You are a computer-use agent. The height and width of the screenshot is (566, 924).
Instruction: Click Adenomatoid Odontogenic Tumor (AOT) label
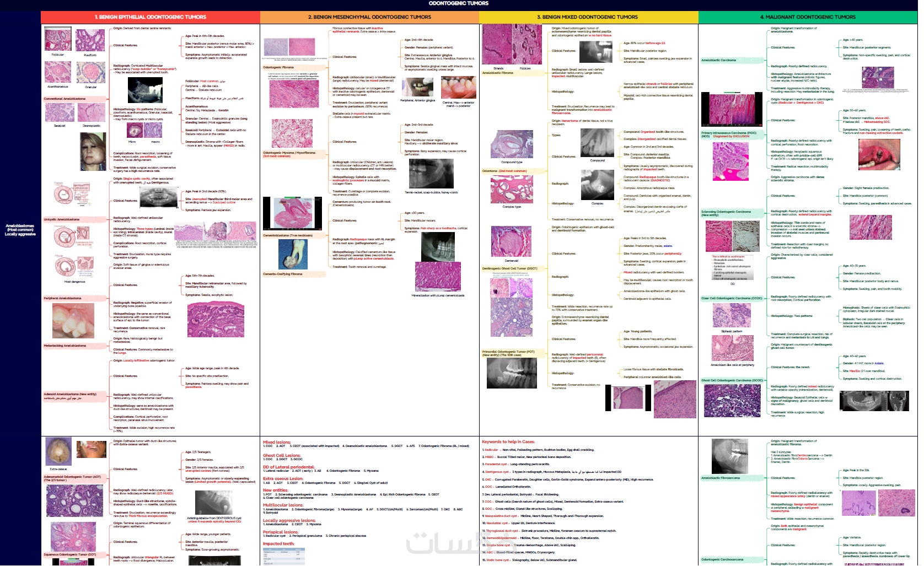(74, 478)
